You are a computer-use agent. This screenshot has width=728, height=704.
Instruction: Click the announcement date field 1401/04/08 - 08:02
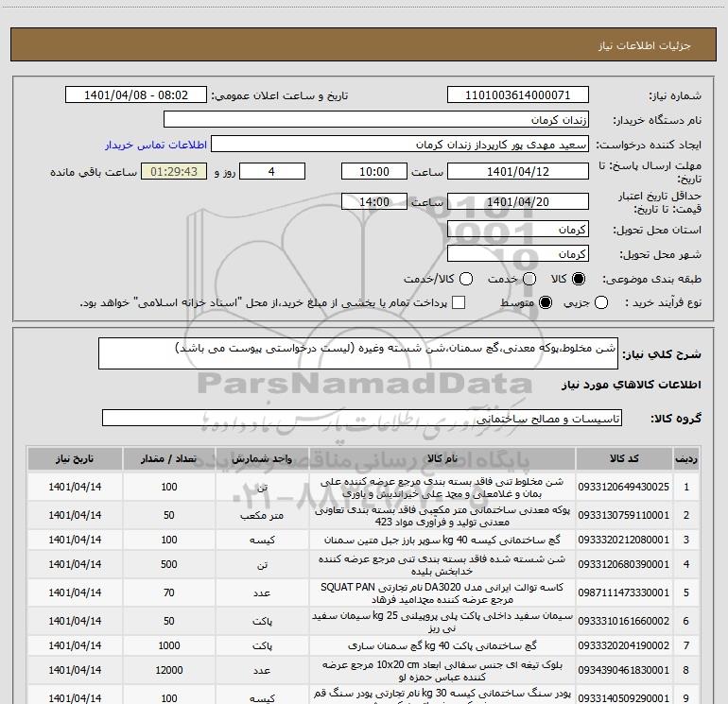click(x=136, y=95)
